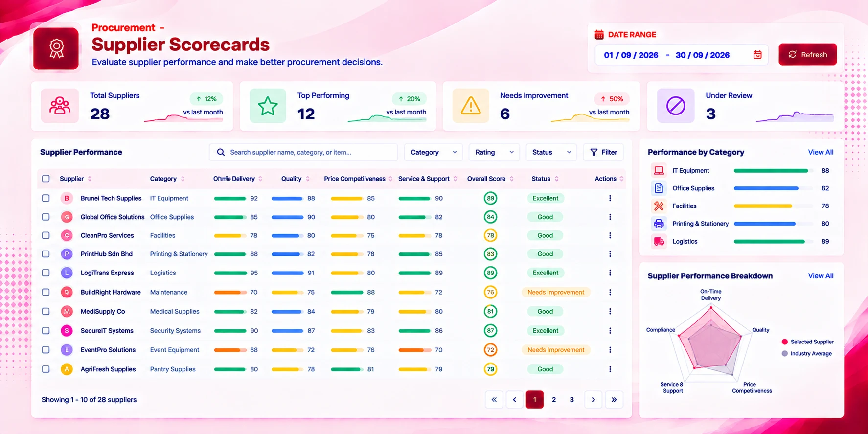Open the Category filter dropdown
The image size is (868, 434).
pos(434,152)
